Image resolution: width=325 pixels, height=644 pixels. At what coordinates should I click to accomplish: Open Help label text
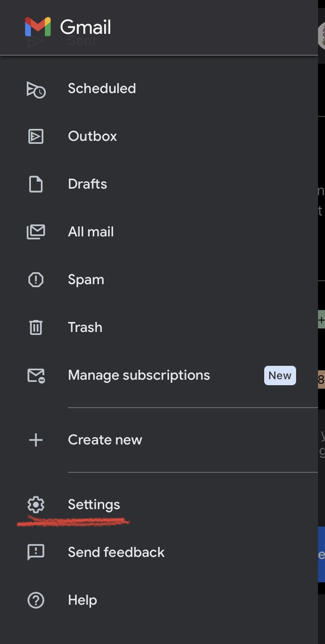coord(83,600)
